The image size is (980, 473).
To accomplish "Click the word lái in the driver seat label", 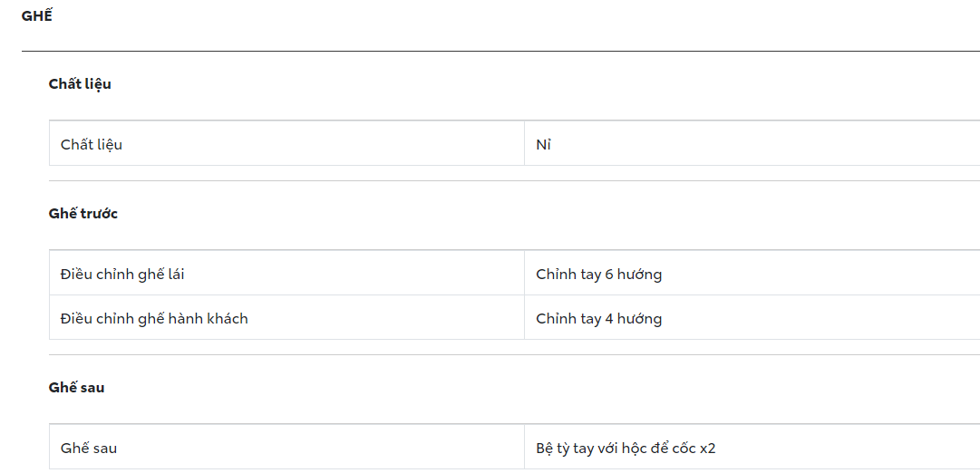I will pos(175,275).
